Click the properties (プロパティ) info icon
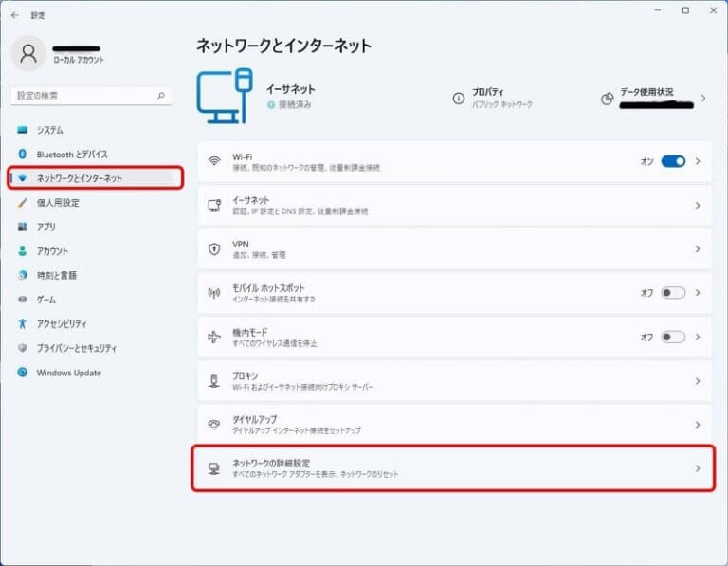The width and height of the screenshot is (728, 566). point(459,99)
